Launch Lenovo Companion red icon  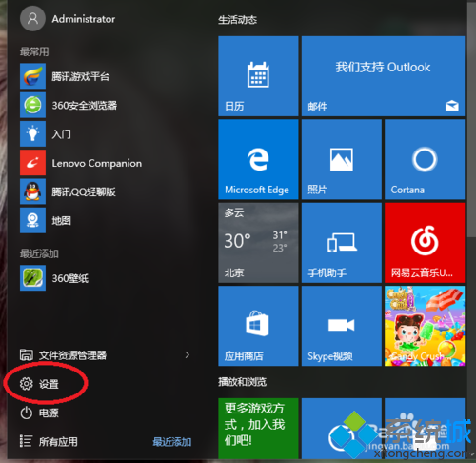coord(32,163)
